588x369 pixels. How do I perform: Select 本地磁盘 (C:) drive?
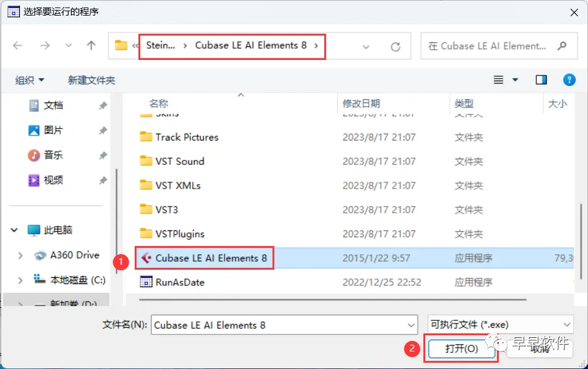click(x=77, y=280)
